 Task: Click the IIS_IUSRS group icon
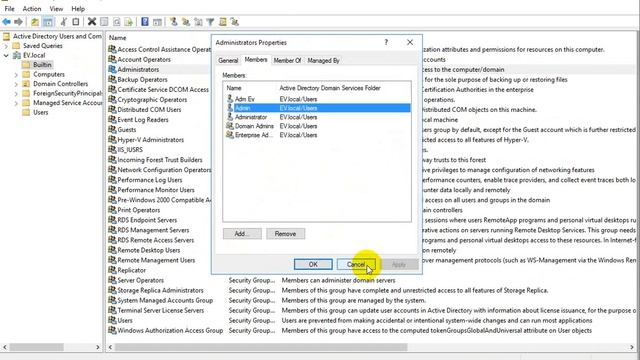112,149
